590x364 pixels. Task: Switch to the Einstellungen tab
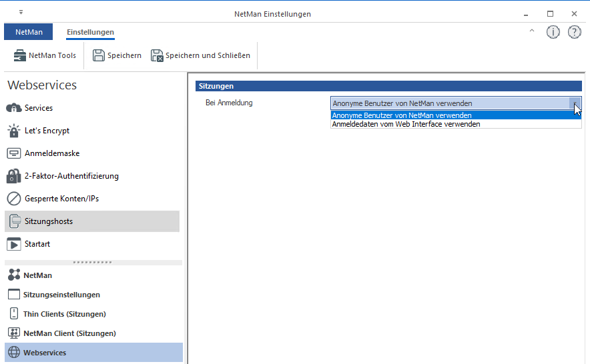pyautogui.click(x=90, y=33)
